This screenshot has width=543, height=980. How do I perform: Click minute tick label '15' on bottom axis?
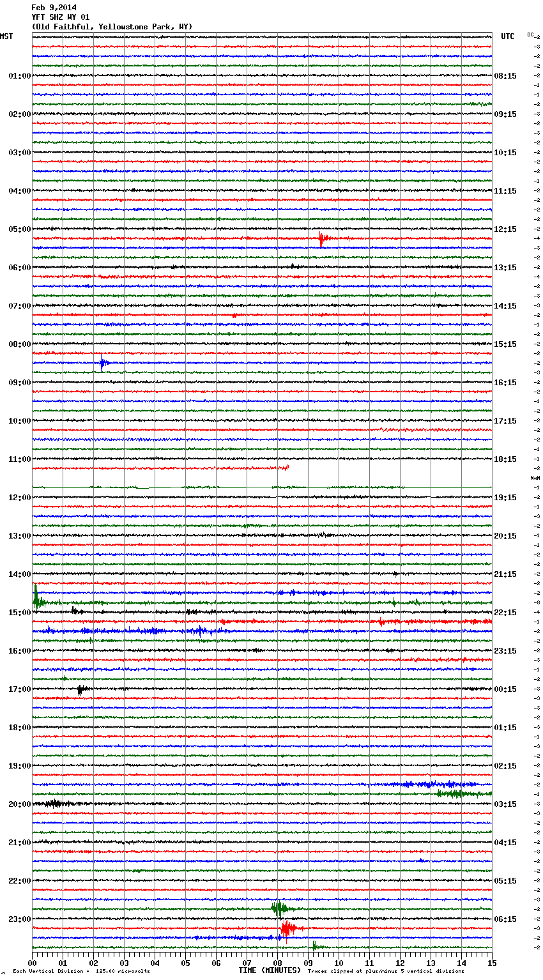click(492, 963)
